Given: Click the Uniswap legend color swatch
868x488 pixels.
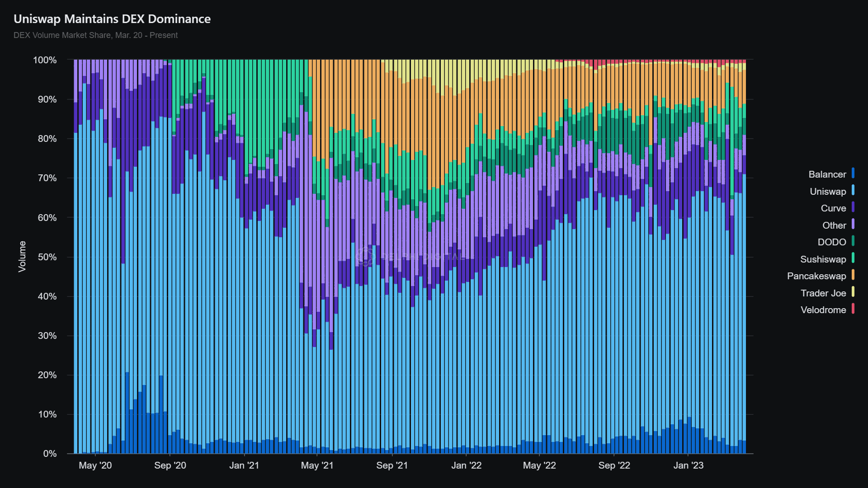Looking at the screenshot, I should (x=853, y=190).
